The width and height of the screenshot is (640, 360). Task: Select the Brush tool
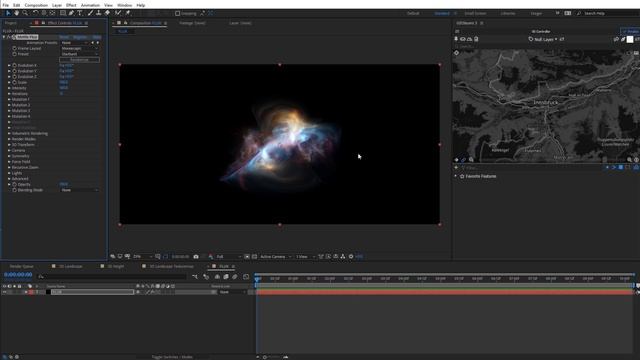click(90, 13)
